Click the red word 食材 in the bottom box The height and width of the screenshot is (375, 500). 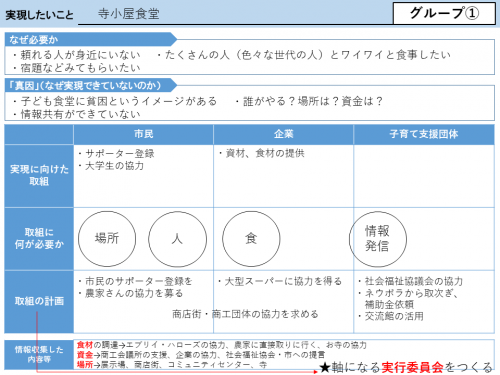[x=84, y=345]
